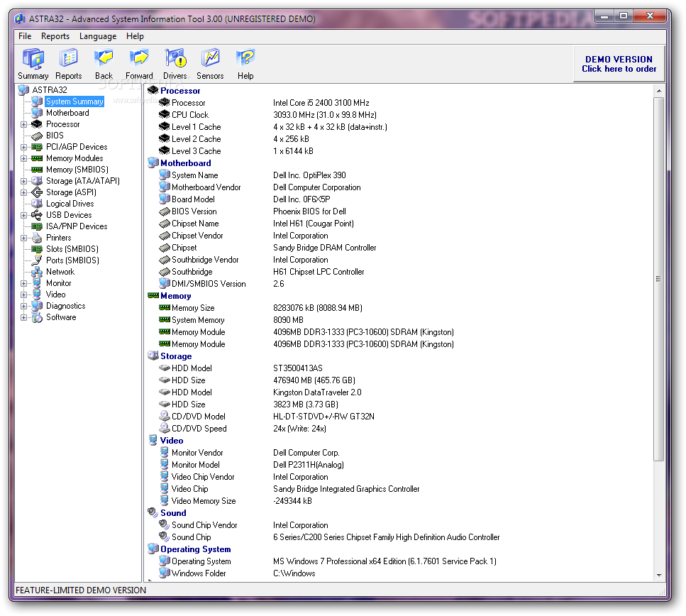Expand the Video tree node
The image size is (686, 616).
[x=23, y=295]
